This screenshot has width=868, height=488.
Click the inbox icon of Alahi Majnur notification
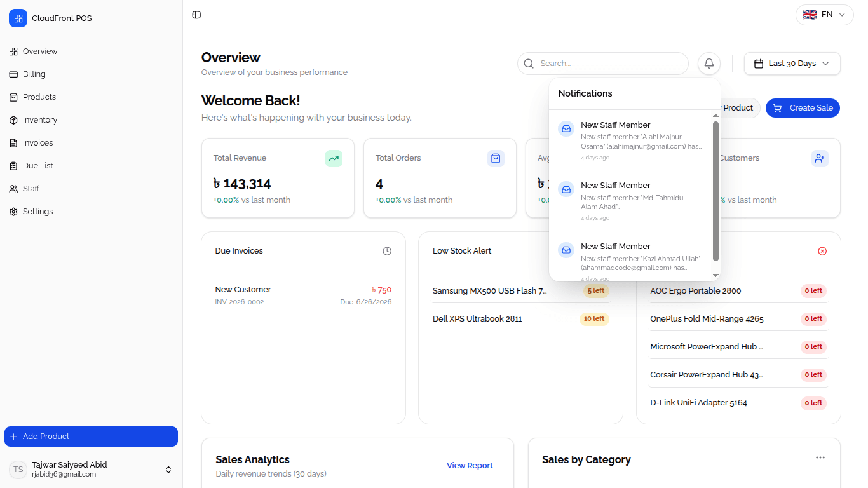pos(566,128)
